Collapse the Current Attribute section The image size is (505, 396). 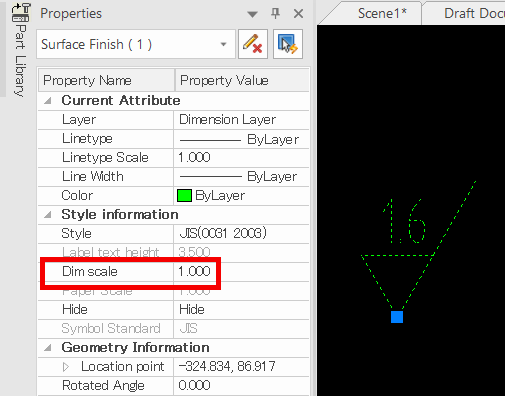click(48, 100)
